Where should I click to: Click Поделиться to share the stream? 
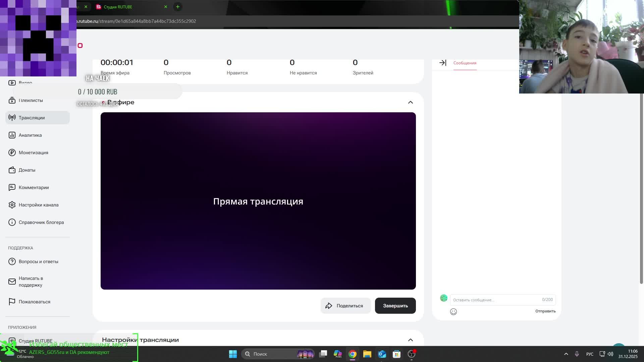(x=345, y=305)
